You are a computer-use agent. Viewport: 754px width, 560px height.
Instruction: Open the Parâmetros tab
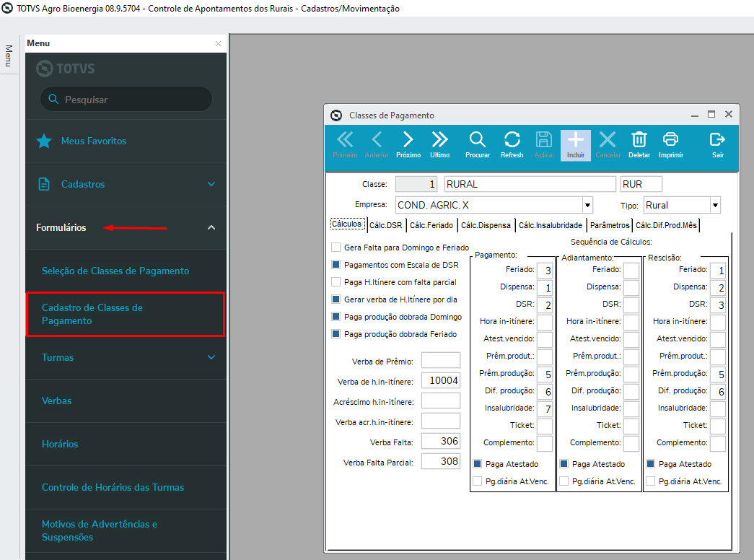(x=609, y=225)
